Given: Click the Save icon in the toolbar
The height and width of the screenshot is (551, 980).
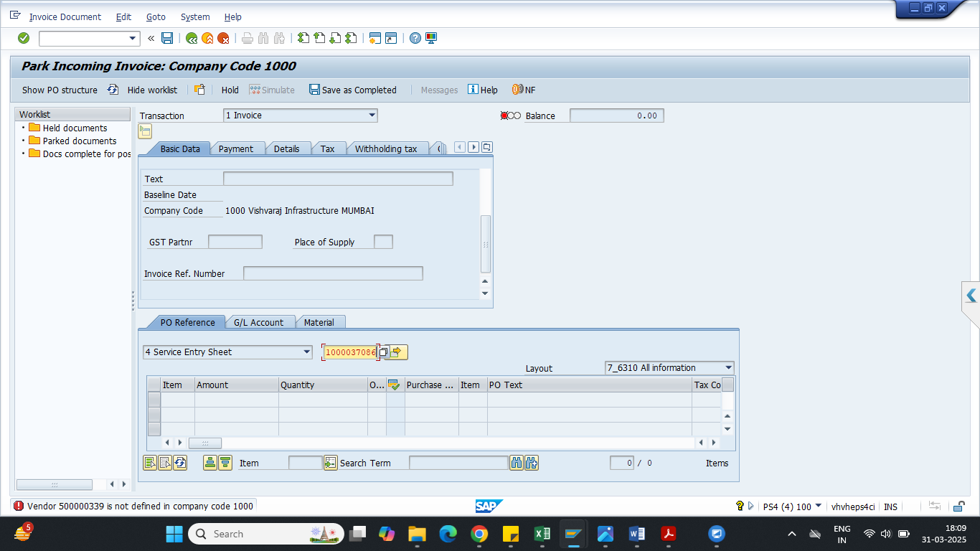Looking at the screenshot, I should click(167, 38).
